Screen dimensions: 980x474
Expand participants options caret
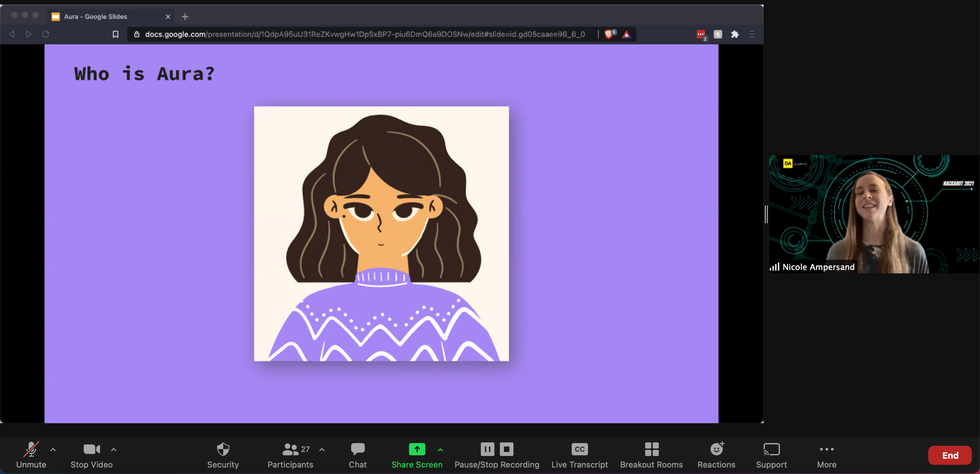click(322, 450)
